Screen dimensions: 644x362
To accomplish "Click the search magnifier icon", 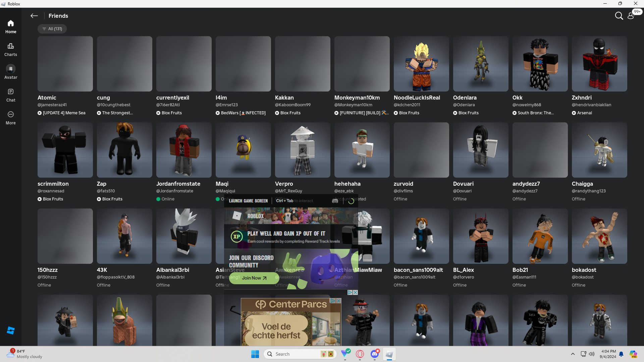I will click(619, 16).
